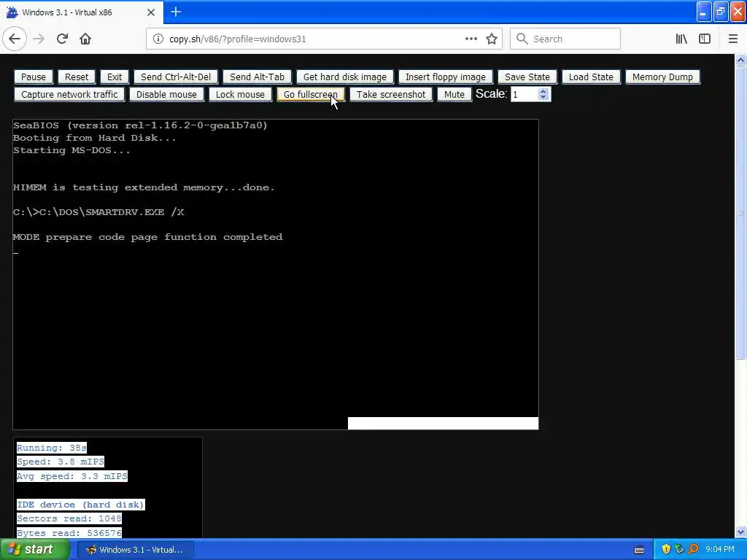
Task: Go back with the browser back arrow
Action: 15,39
